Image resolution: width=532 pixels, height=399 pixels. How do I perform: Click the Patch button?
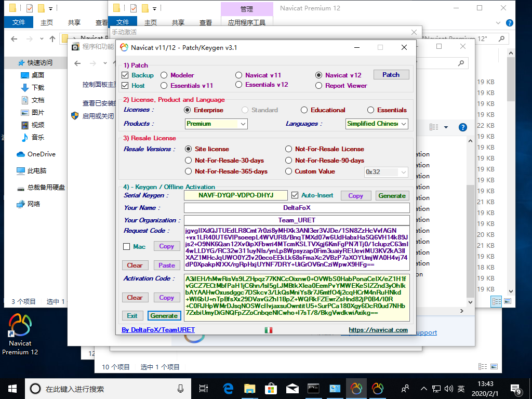click(x=391, y=75)
